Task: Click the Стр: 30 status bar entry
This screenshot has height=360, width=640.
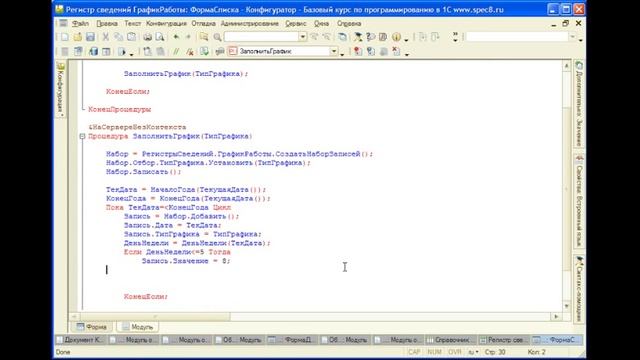Action: pos(495,352)
